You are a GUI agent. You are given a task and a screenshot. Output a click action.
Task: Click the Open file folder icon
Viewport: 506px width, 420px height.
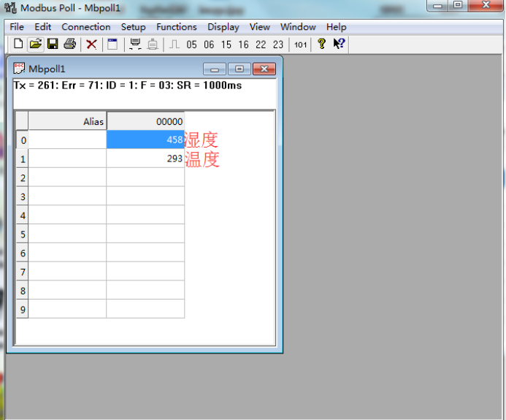click(35, 45)
